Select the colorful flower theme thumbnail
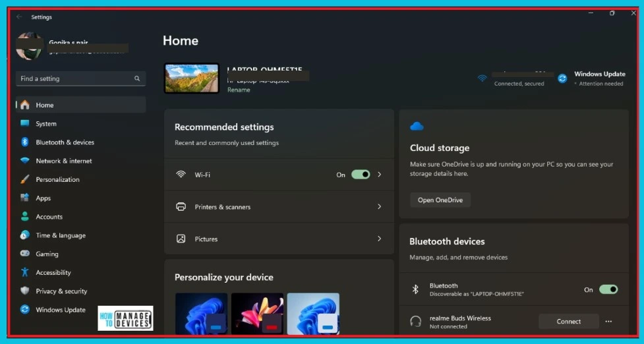Viewport: 644px width, 344px height. (257, 313)
